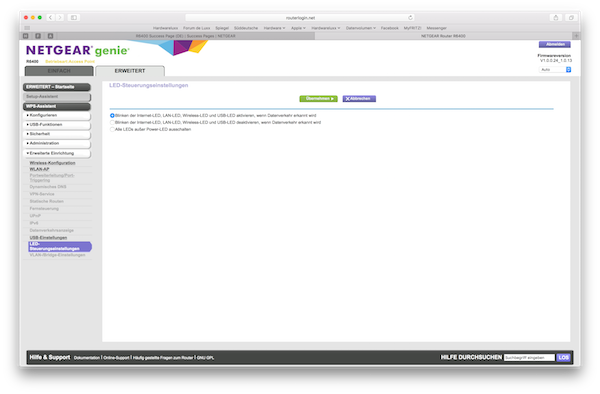
Task: Go back with Safari's back arrow
Action: tap(51, 18)
